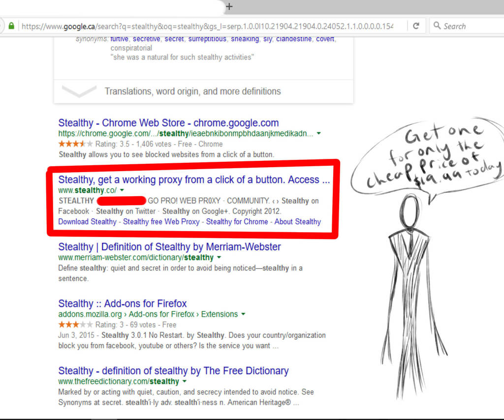The width and height of the screenshot is (504, 420).
Task: Click the green secure padlock icon
Action: 11,26
